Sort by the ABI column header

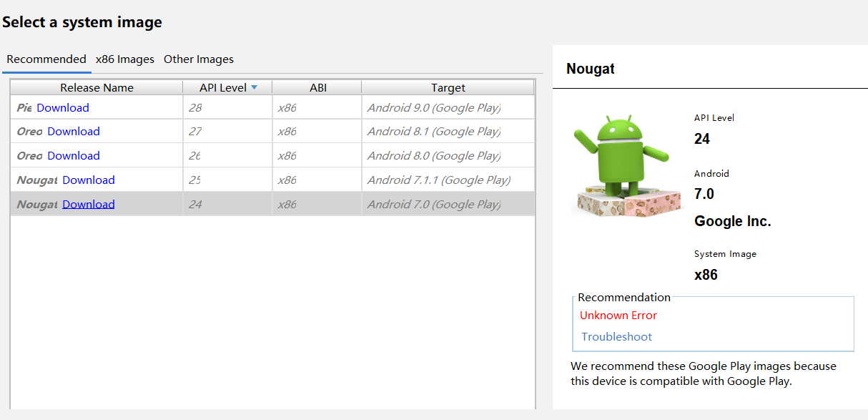(x=317, y=87)
